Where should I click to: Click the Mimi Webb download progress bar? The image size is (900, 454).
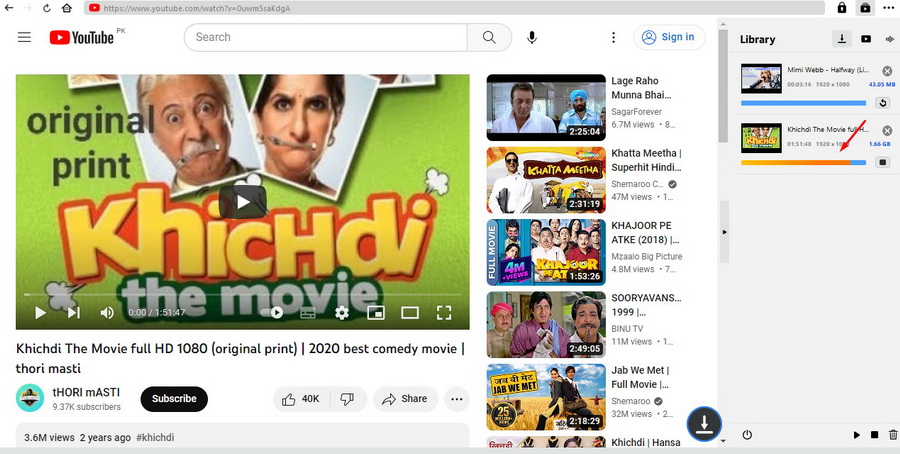(x=803, y=103)
